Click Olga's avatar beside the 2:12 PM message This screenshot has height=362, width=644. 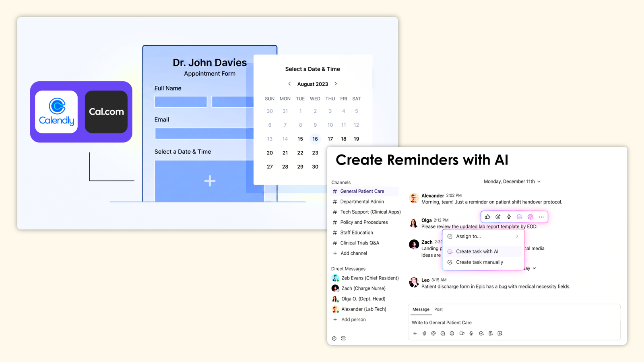coord(414,223)
